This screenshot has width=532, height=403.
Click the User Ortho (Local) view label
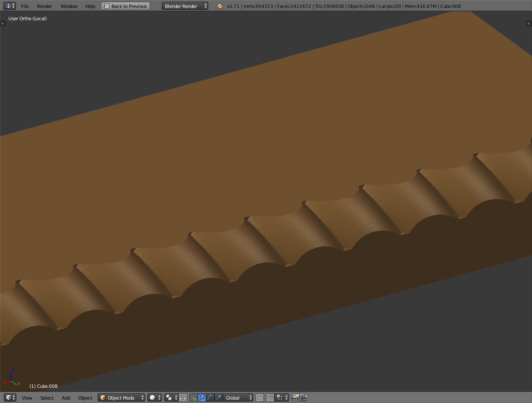click(27, 19)
